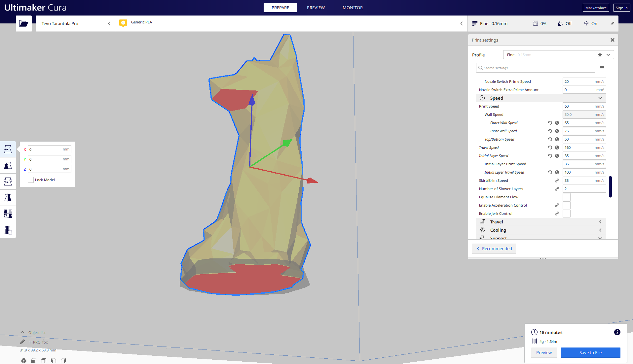Select the Per Model Settings tool

point(8,214)
